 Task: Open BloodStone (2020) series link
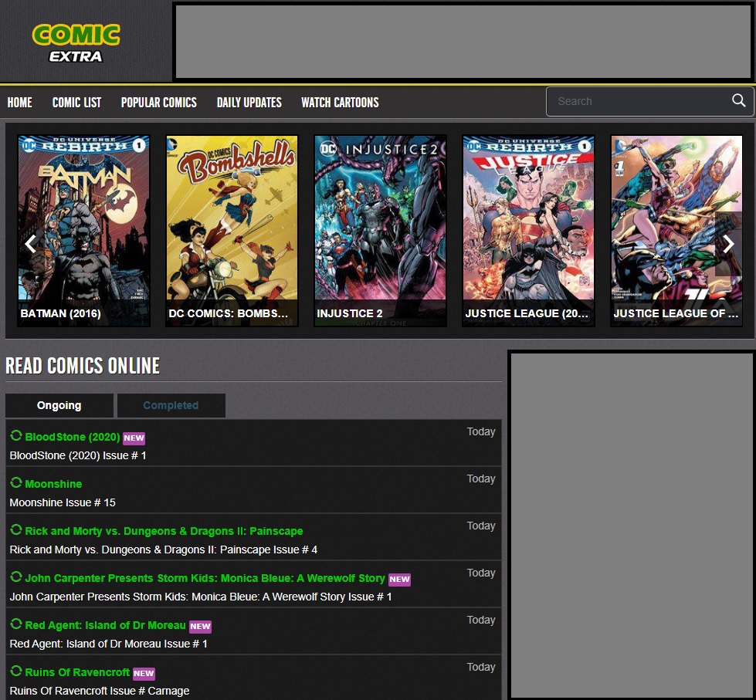73,437
